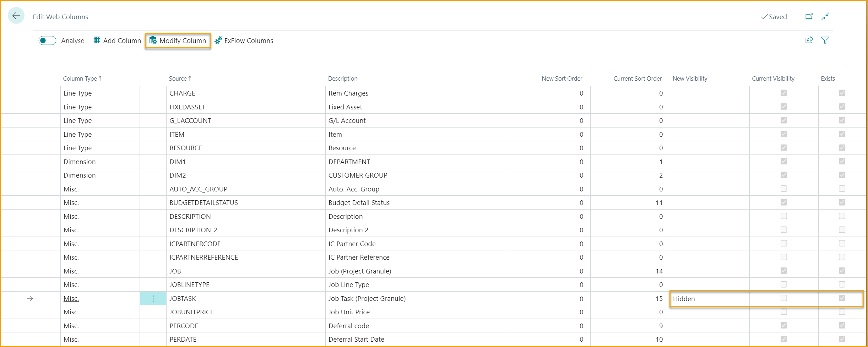Click the ExFlow Columns gears icon
Image resolution: width=868 pixels, height=347 pixels.
click(218, 40)
